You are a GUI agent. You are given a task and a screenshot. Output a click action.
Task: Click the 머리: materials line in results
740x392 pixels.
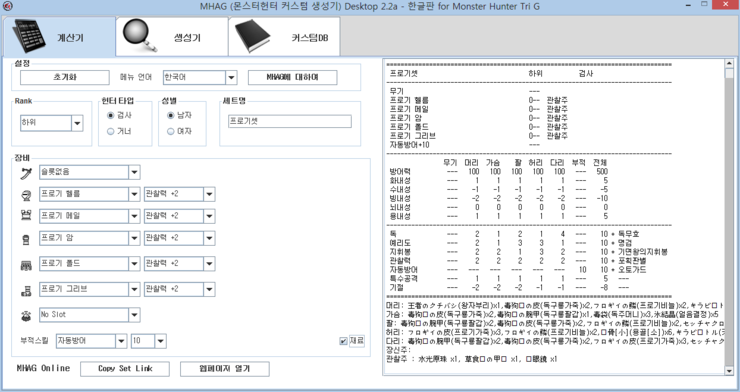pos(555,306)
